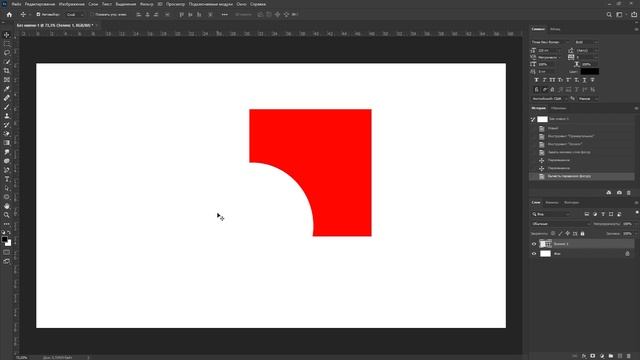
Task: Open the layer kind filter dropdown
Action: (551, 214)
